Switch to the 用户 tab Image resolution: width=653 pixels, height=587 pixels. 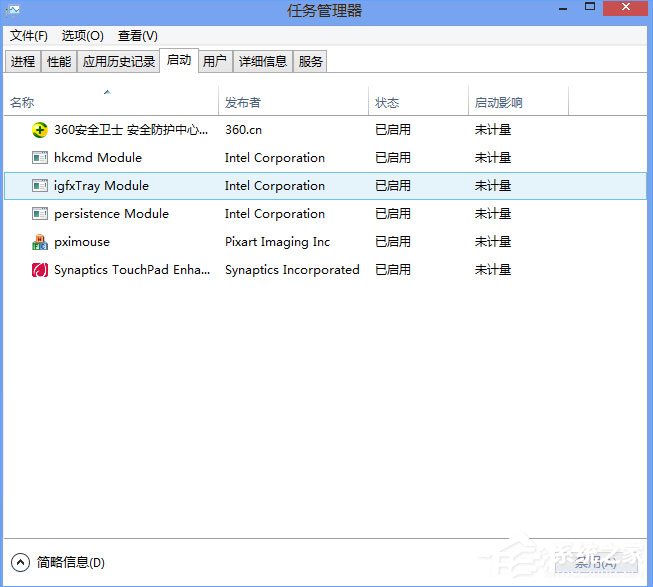(x=215, y=62)
